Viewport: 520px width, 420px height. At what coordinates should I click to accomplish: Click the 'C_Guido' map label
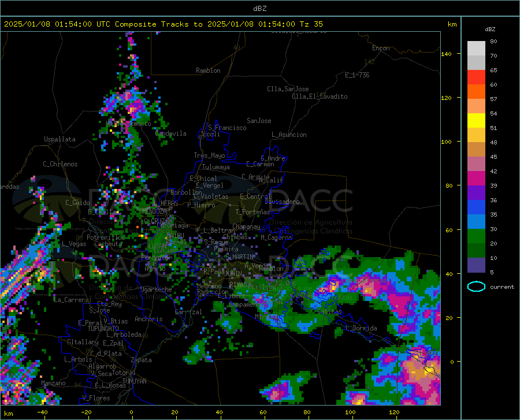77,203
